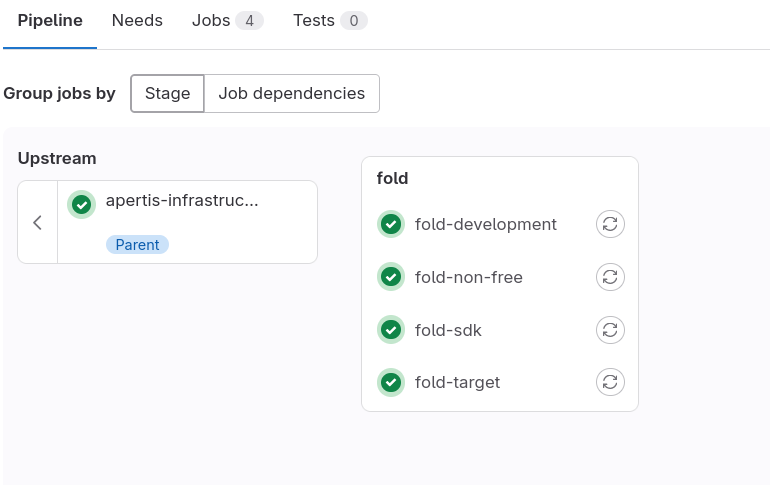The width and height of the screenshot is (770, 485).
Task: Open the apertis-infrastruc... upstream pipeline
Action: (182, 200)
